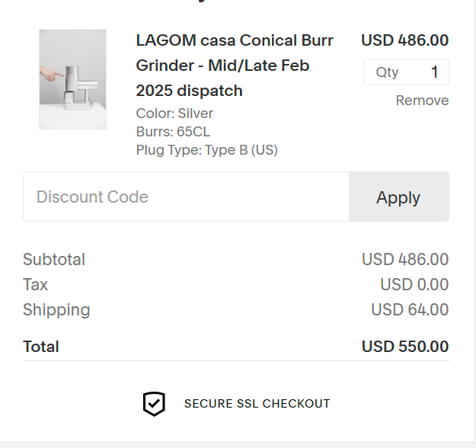The image size is (476, 448).
Task: Focus the Discount Code input field
Action: click(186, 197)
